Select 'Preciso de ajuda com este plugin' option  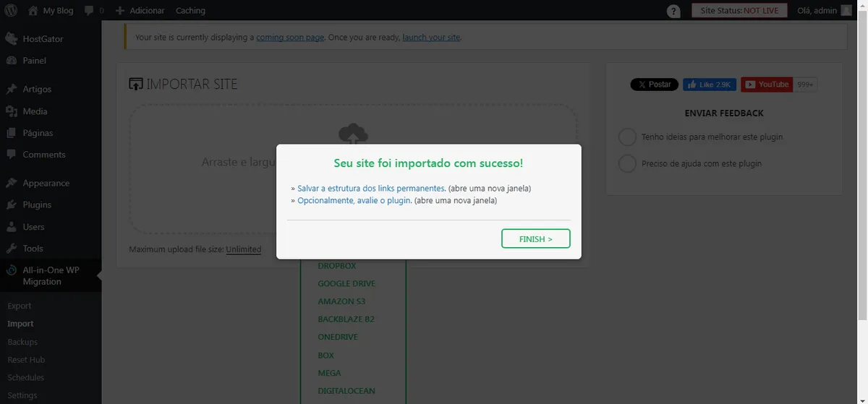click(x=627, y=164)
